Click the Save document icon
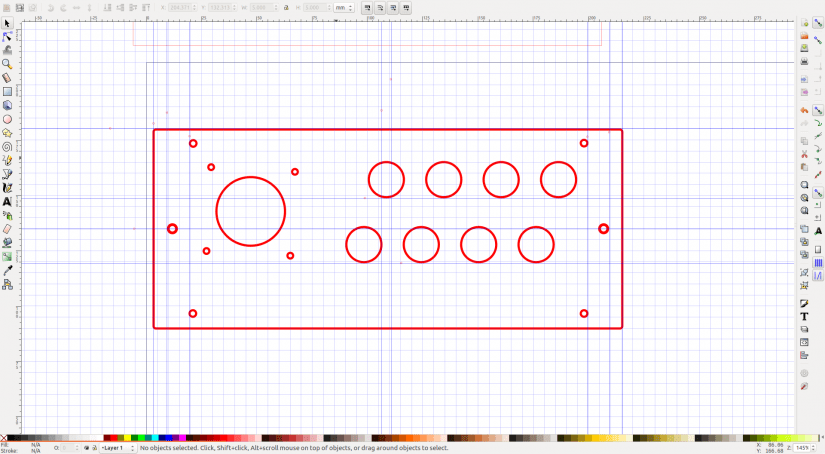Screen dimensions: 825x454 click(804, 48)
